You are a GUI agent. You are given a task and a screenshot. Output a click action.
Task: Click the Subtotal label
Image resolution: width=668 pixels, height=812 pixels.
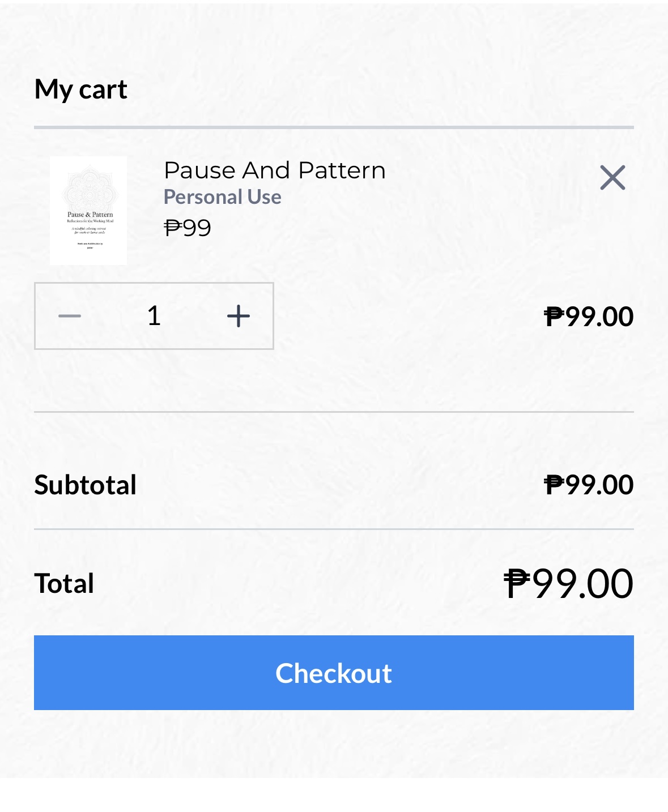(85, 485)
